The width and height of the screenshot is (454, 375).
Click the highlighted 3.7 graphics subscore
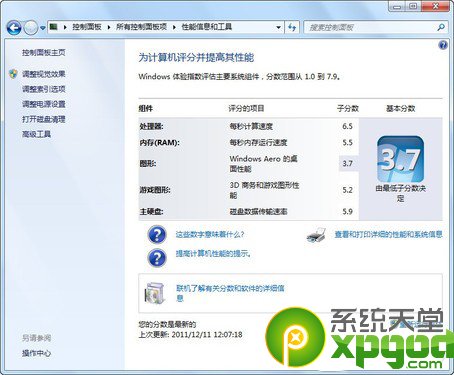pyautogui.click(x=348, y=163)
